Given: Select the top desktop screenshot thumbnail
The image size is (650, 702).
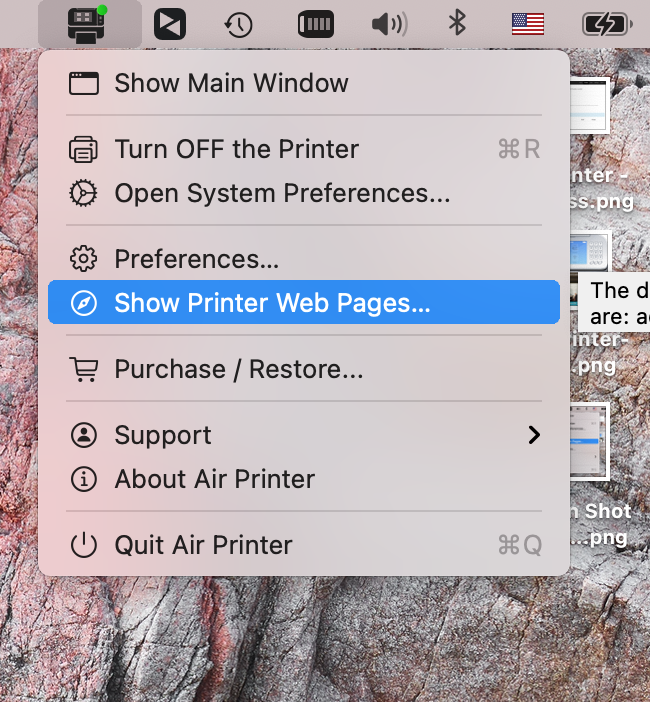Looking at the screenshot, I should 590,106.
